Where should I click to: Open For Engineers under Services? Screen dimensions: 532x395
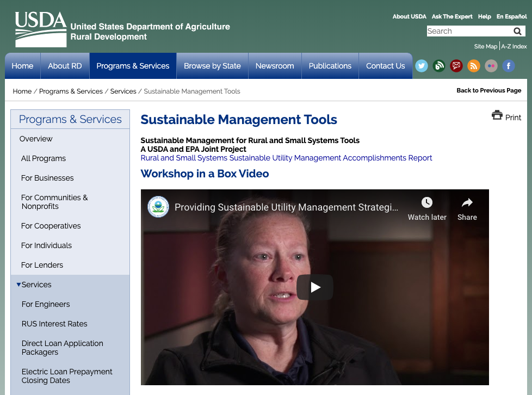[46, 304]
